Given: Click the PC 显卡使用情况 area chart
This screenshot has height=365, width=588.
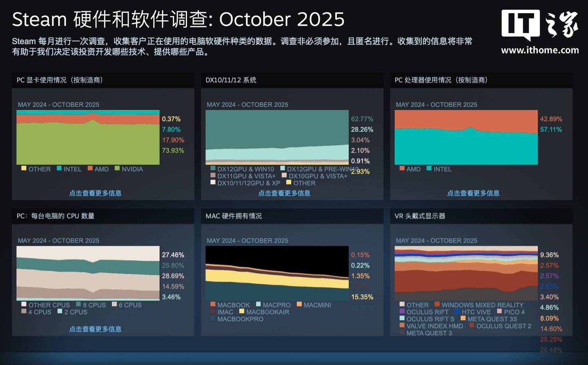Looking at the screenshot, I should pyautogui.click(x=88, y=137).
